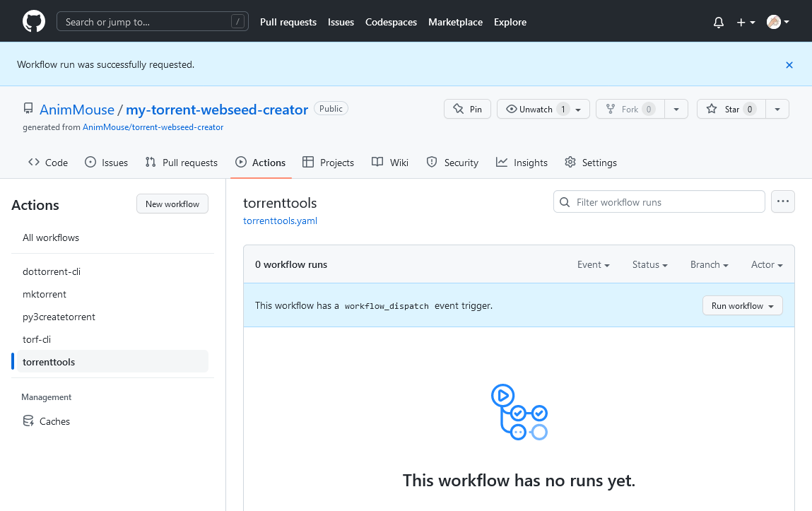This screenshot has height=511, width=812.
Task: Click the slash shortcut key icon
Action: [x=237, y=22]
